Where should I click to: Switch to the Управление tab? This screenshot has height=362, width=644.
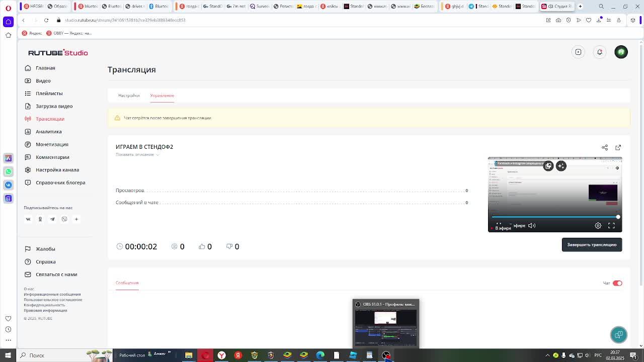(x=162, y=96)
